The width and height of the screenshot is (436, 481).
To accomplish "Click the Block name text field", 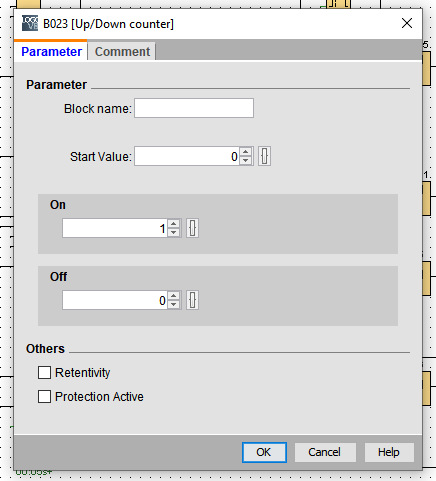I will 194,108.
